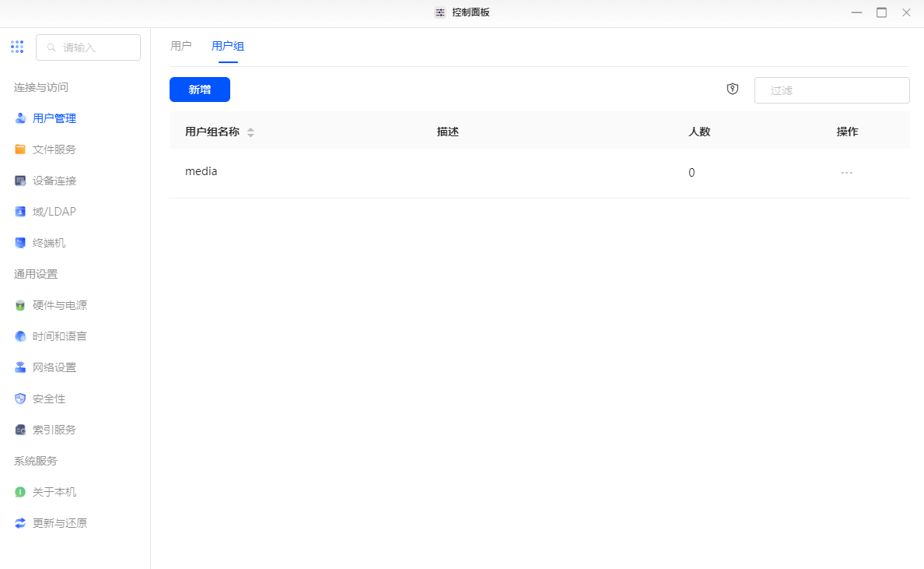The width and height of the screenshot is (924, 569).
Task: Click the 更新与还原 arrows icon
Action: 20,524
